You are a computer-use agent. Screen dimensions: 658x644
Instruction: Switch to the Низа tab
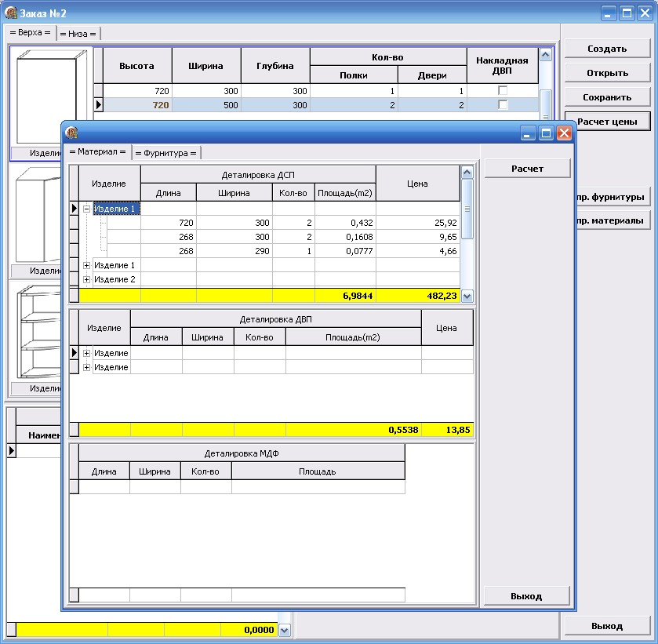click(78, 34)
